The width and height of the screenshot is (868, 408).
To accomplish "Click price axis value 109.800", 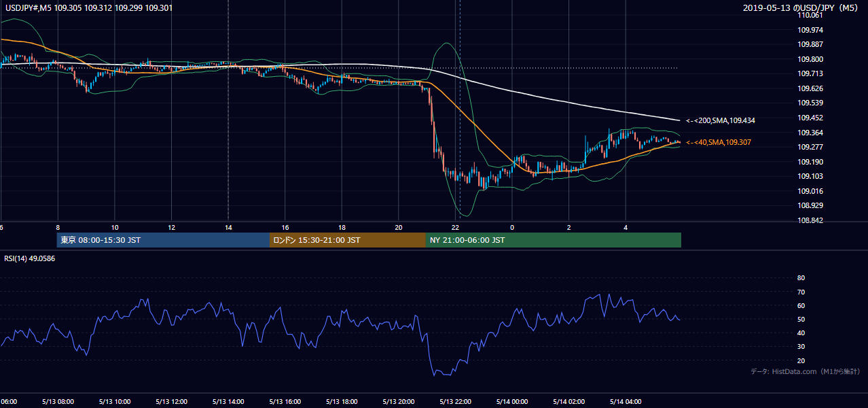I will [810, 59].
